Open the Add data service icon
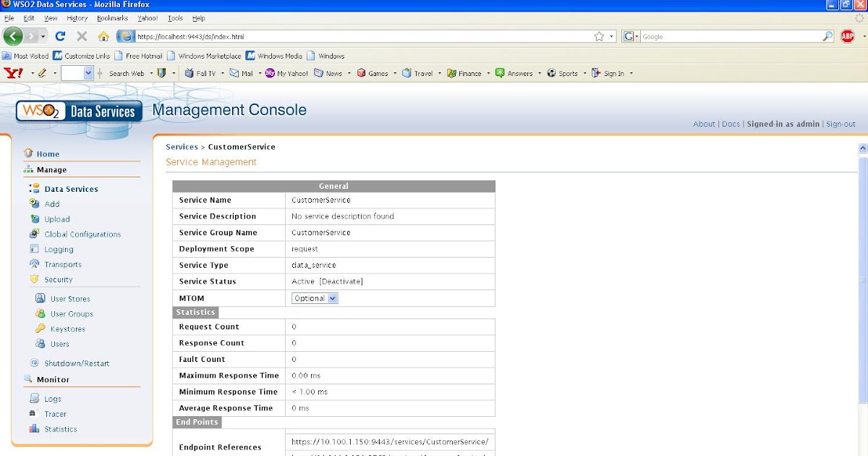 (x=34, y=203)
